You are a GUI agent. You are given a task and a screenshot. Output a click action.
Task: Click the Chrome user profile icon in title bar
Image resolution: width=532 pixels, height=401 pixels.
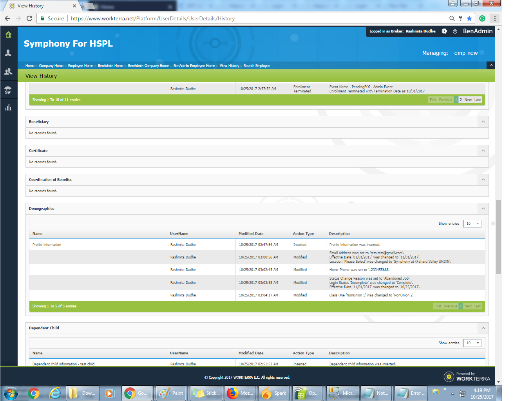click(453, 4)
